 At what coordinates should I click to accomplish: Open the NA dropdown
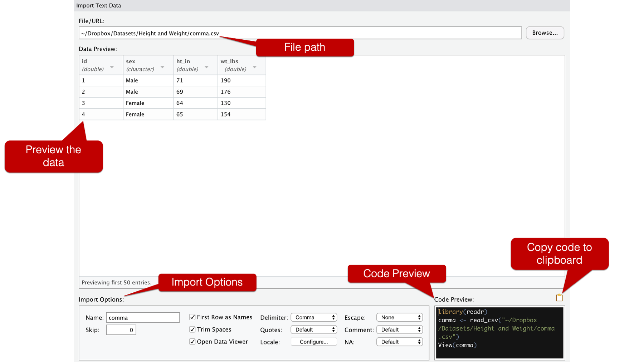coord(400,342)
